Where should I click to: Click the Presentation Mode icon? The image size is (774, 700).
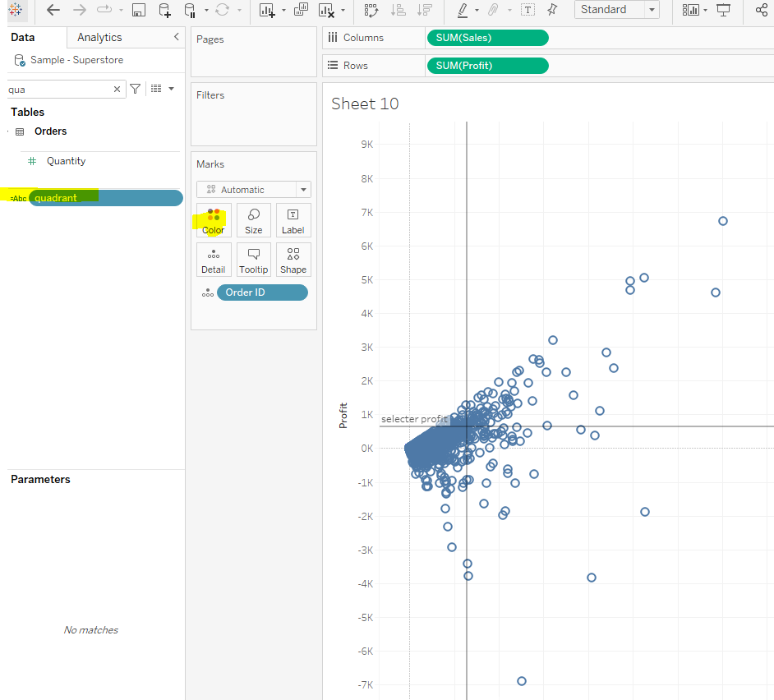[723, 10]
